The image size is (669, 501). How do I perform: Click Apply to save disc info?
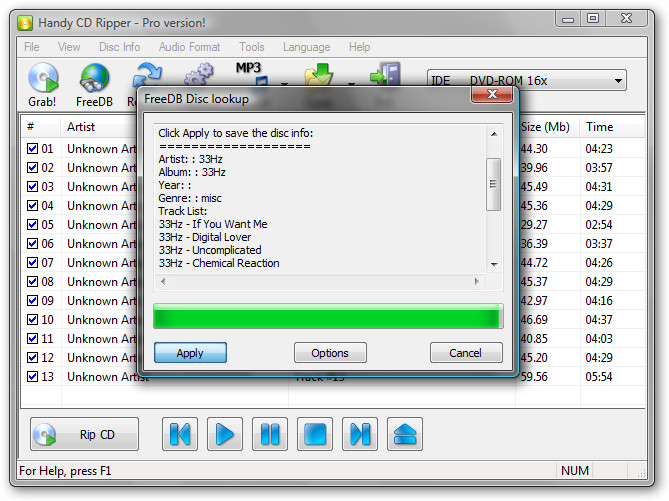point(190,353)
